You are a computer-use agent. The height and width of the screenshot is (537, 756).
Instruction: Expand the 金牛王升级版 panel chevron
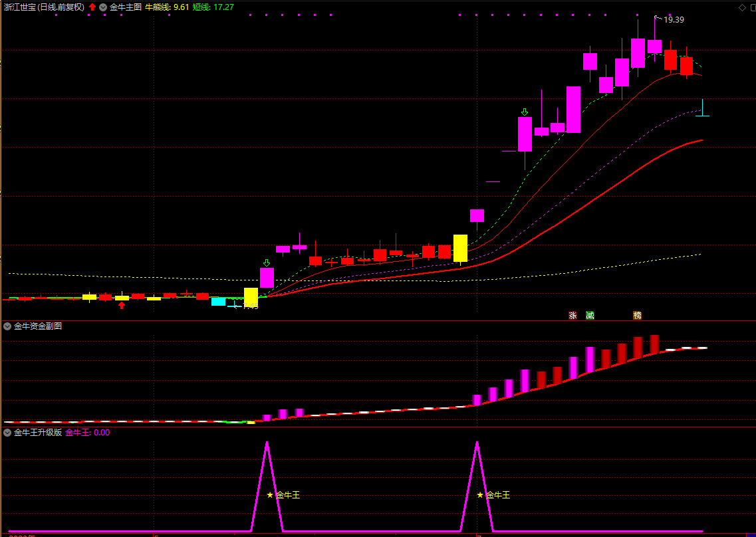(x=7, y=433)
